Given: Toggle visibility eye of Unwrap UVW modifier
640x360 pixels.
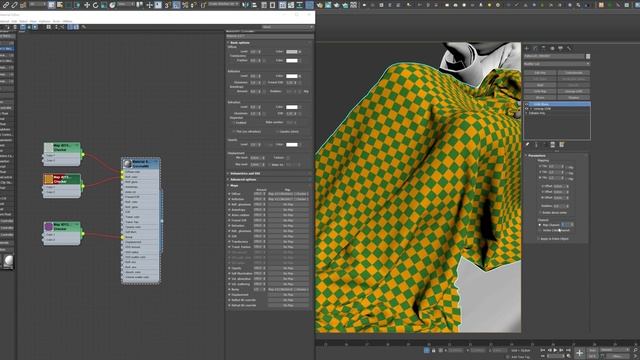Looking at the screenshot, I should click(x=527, y=109).
